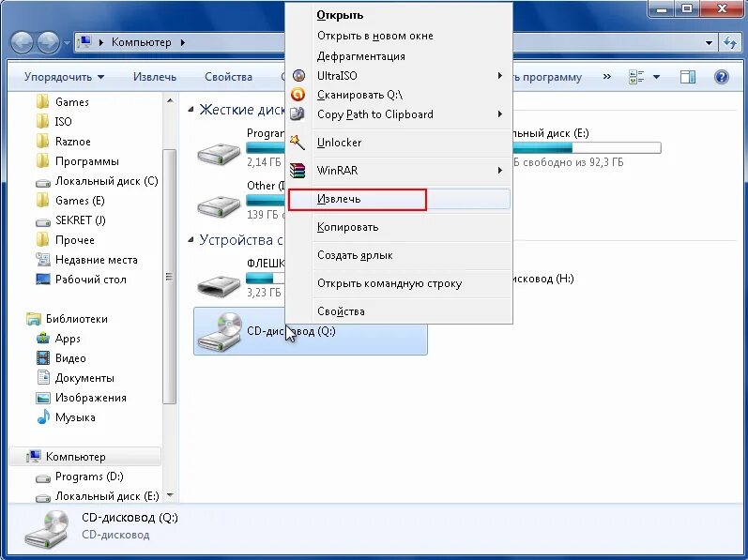This screenshot has width=748, height=560.
Task: Choose Создать ярлык in context menu
Action: [x=399, y=255]
